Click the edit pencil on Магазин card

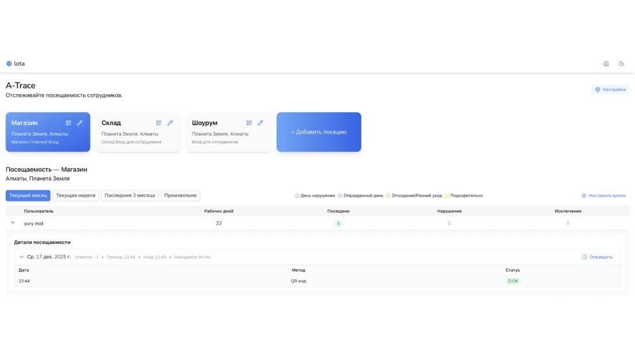pos(79,123)
